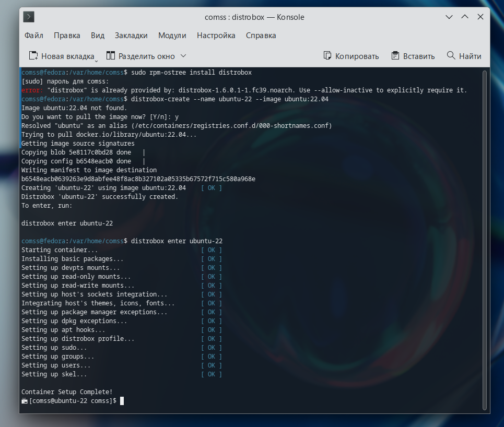Image resolution: width=504 pixels, height=427 pixels.
Task: Click the Konsole terminal icon in title bar
Action: [x=29, y=17]
